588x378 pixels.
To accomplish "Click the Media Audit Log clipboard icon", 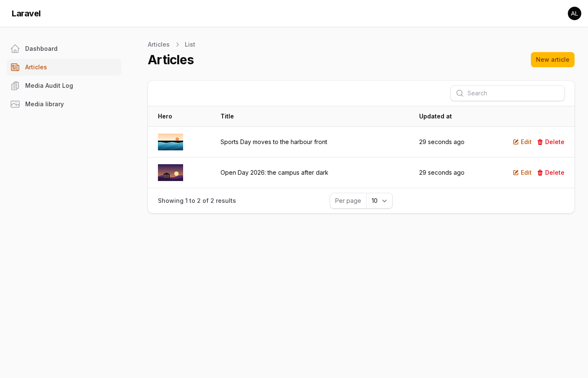I will pos(15,86).
